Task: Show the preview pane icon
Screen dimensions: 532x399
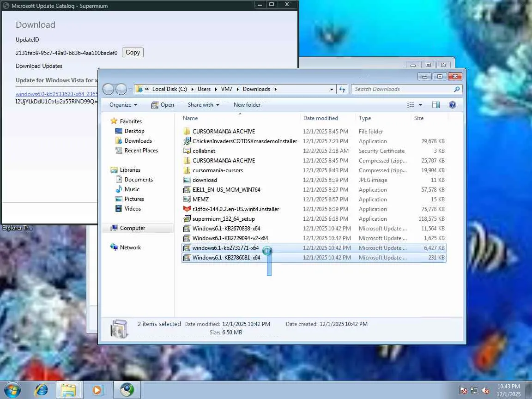Action: 435,105
